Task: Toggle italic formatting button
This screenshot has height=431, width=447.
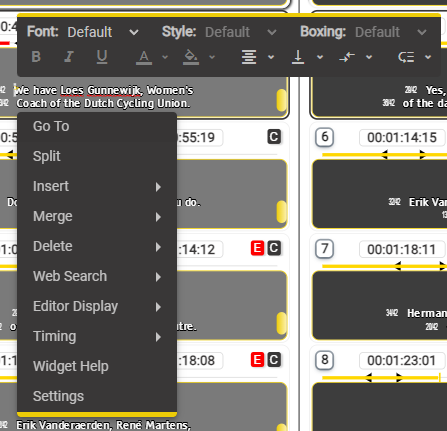Action: pyautogui.click(x=69, y=57)
